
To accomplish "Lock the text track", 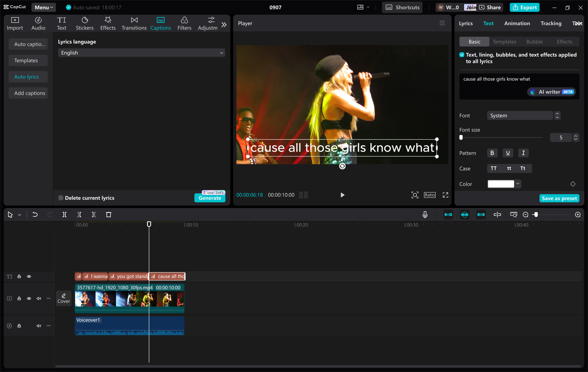I will tap(19, 276).
